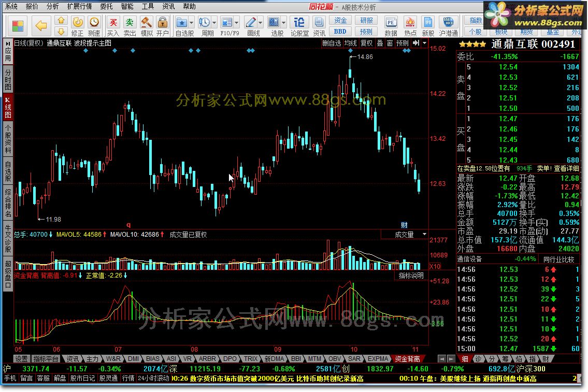This screenshot has width=588, height=392.
Task: Open the 扩展行情 menu
Action: [79, 6]
